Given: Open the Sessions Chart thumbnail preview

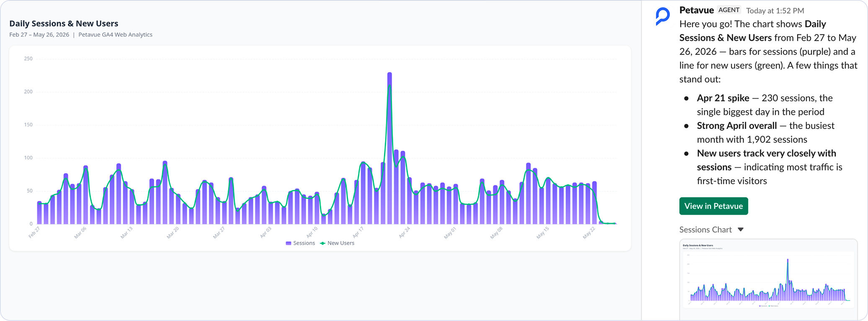Looking at the screenshot, I should tap(768, 280).
